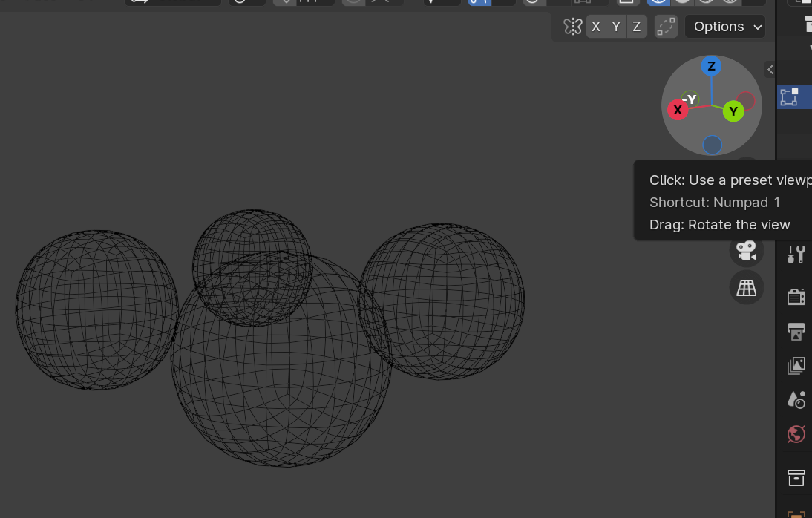Click the green Y axis on gizmo
This screenshot has height=518, width=812.
733,111
